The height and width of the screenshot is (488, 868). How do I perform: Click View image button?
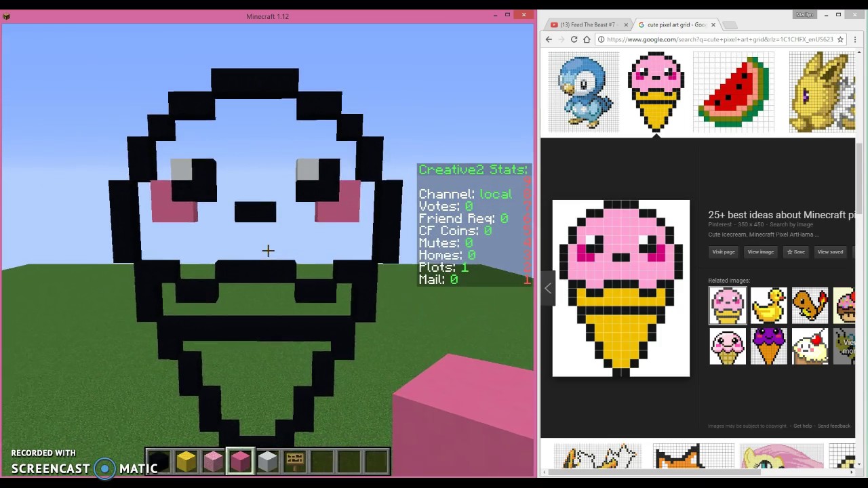point(760,252)
